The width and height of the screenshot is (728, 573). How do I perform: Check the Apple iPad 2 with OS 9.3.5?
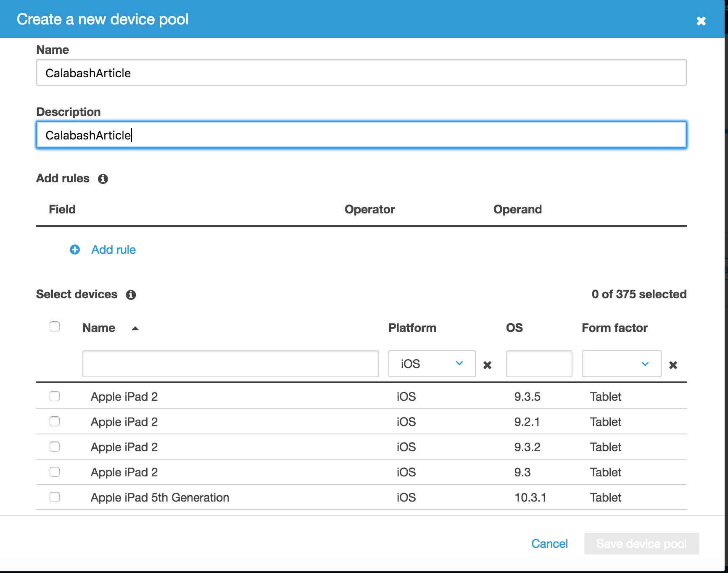[x=55, y=397]
